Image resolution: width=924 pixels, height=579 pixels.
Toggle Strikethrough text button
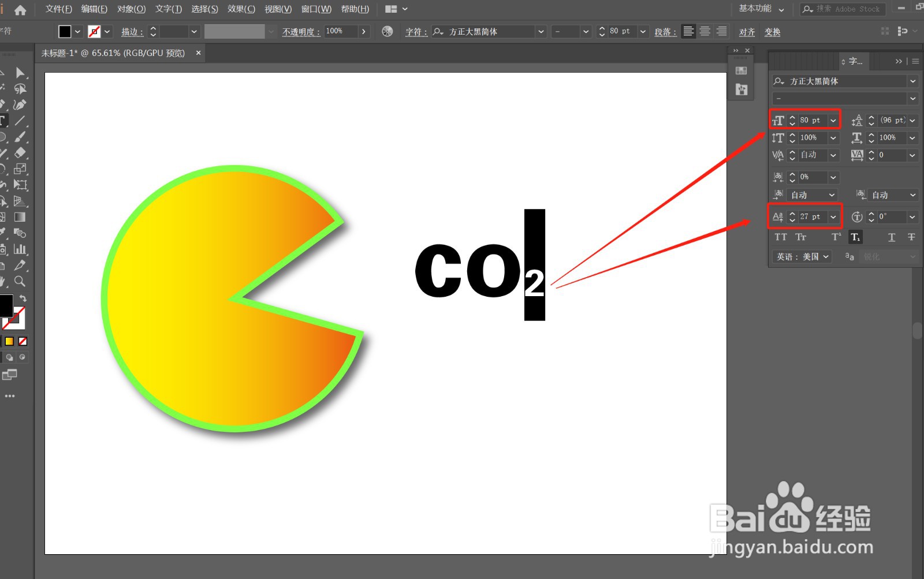pyautogui.click(x=911, y=237)
